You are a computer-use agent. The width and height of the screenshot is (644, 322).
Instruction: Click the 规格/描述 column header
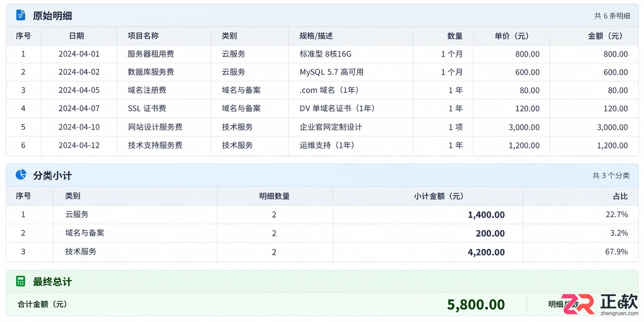tap(316, 36)
